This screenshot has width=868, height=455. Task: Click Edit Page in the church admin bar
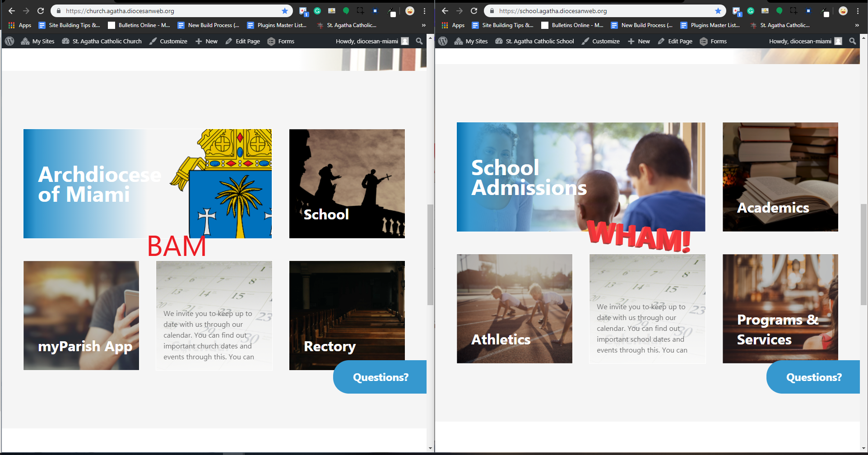[x=243, y=41]
